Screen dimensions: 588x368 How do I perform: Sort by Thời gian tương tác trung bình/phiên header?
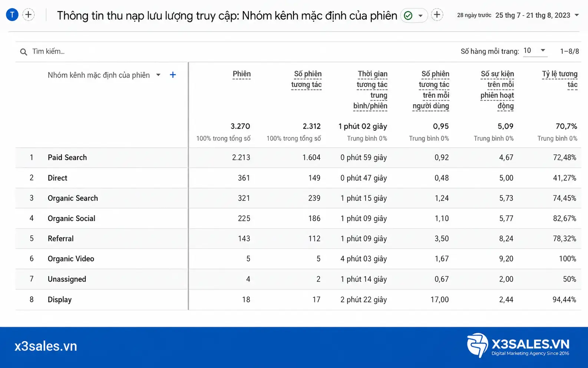click(370, 90)
